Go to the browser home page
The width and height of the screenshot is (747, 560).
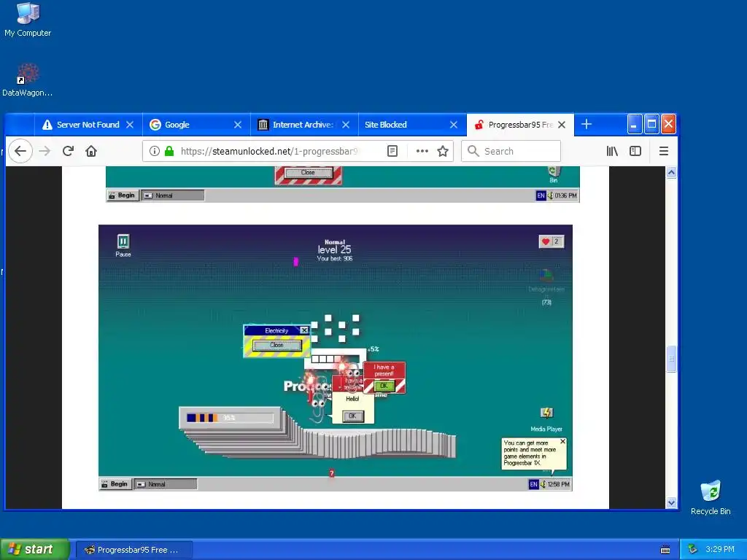[x=91, y=151]
